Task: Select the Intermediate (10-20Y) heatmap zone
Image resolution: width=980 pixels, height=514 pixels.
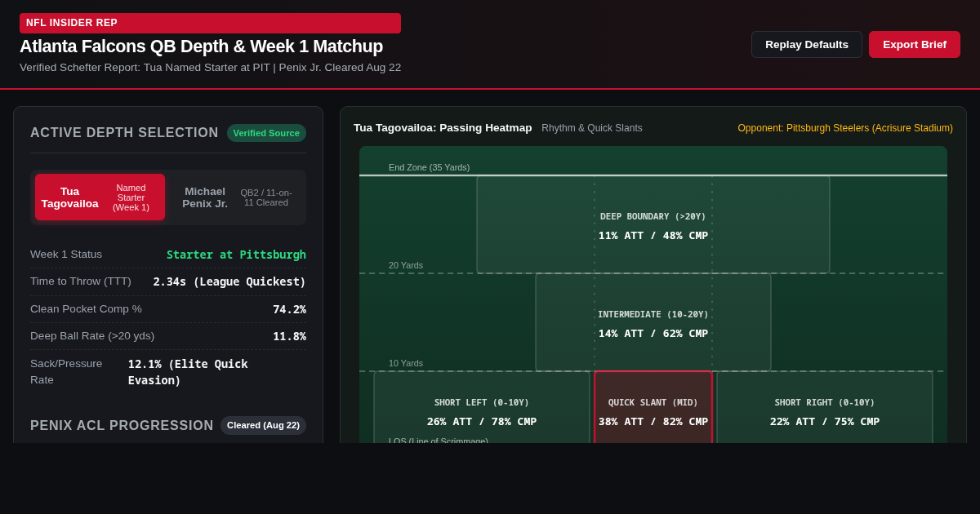Action: tap(653, 322)
